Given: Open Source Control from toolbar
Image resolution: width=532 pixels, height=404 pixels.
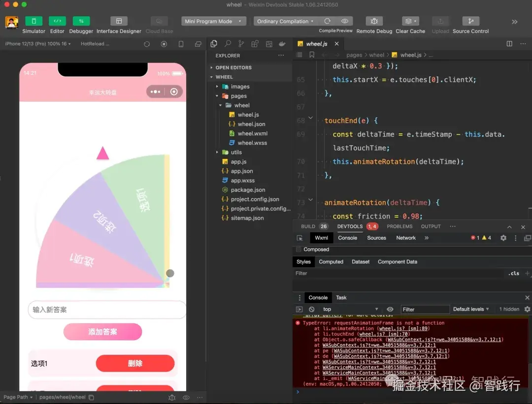Looking at the screenshot, I should pyautogui.click(x=471, y=21).
